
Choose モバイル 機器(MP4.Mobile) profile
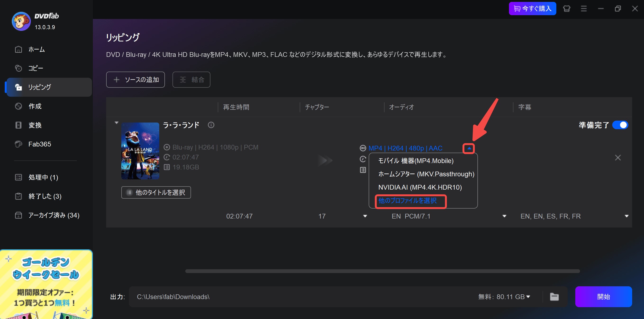416,161
